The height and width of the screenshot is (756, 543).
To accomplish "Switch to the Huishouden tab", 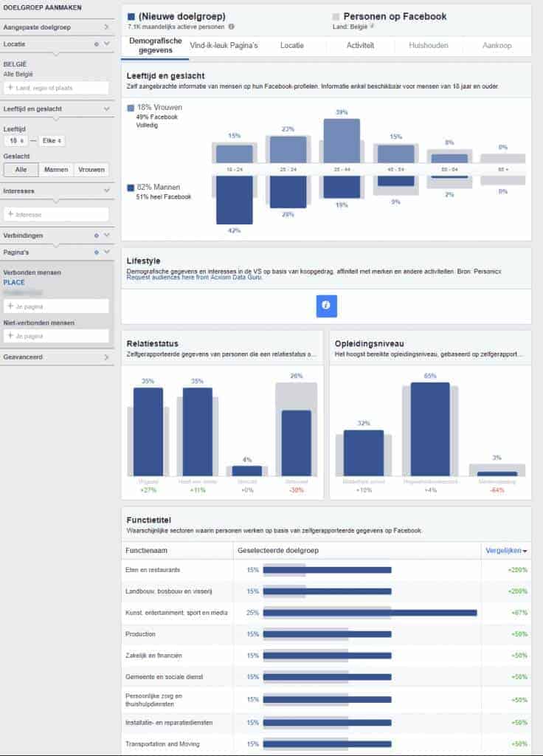I will [429, 46].
